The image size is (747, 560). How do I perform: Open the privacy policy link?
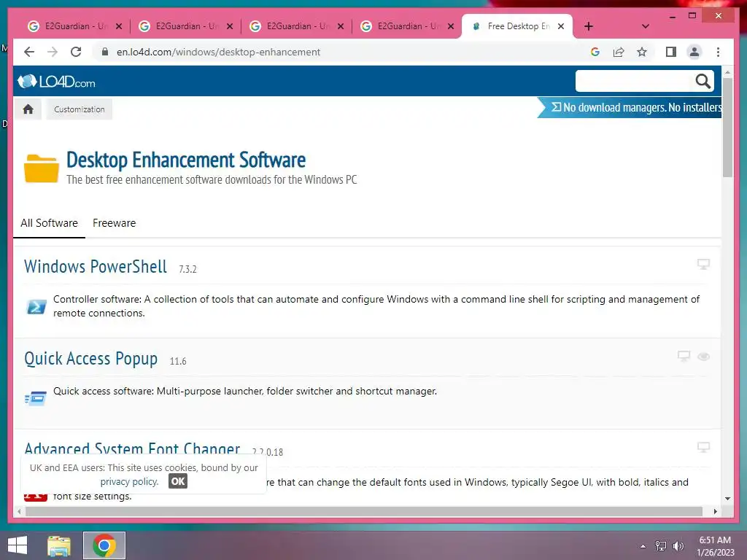point(128,481)
